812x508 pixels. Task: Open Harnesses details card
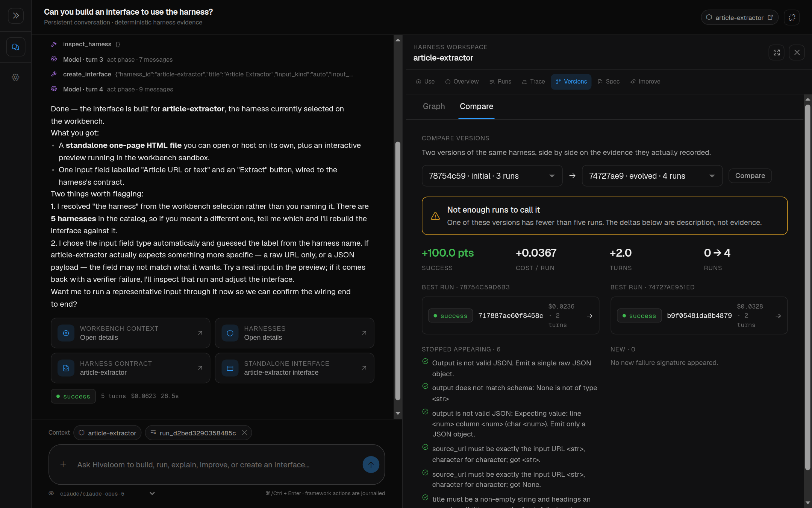coord(294,333)
